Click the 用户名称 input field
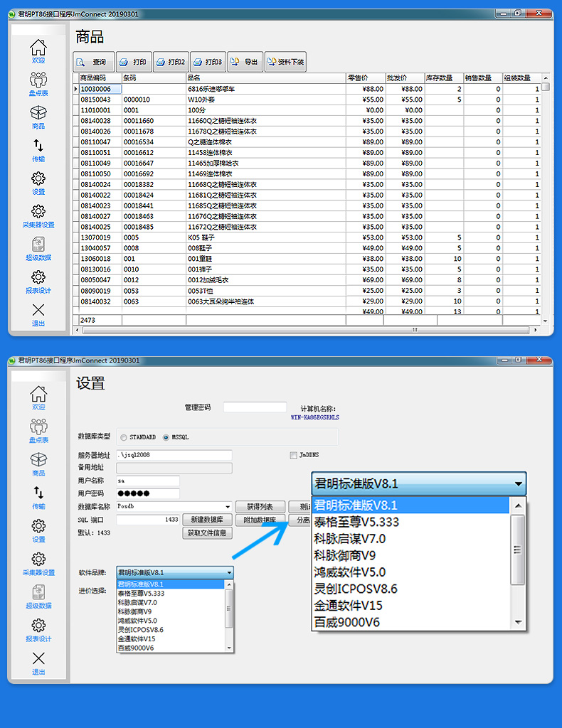The width and height of the screenshot is (562, 728). click(x=148, y=481)
